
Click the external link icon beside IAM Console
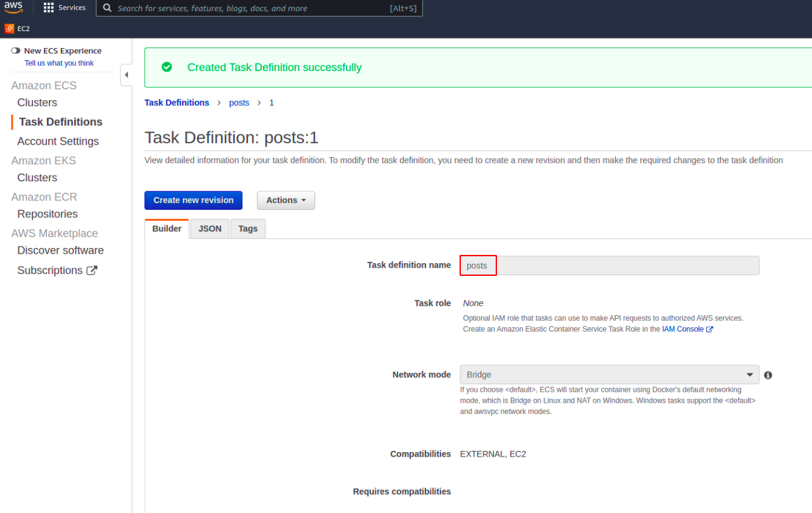pyautogui.click(x=710, y=328)
